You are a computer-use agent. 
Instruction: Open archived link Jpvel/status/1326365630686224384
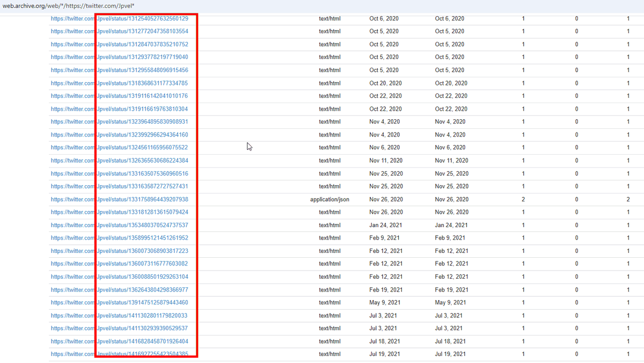click(x=120, y=161)
